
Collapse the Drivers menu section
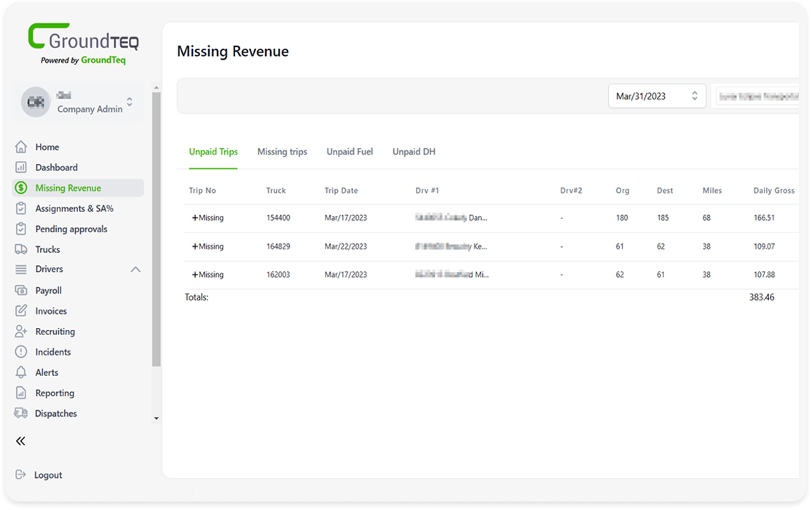(x=135, y=270)
